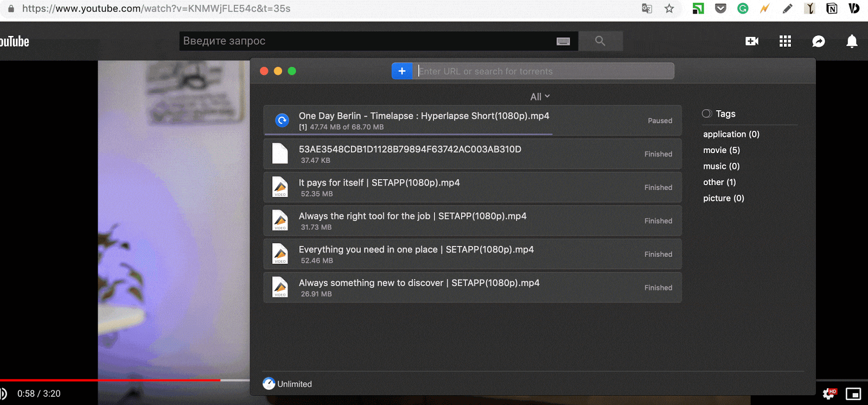Select Always something new to discover name
This screenshot has height=405, width=868.
(x=419, y=283)
